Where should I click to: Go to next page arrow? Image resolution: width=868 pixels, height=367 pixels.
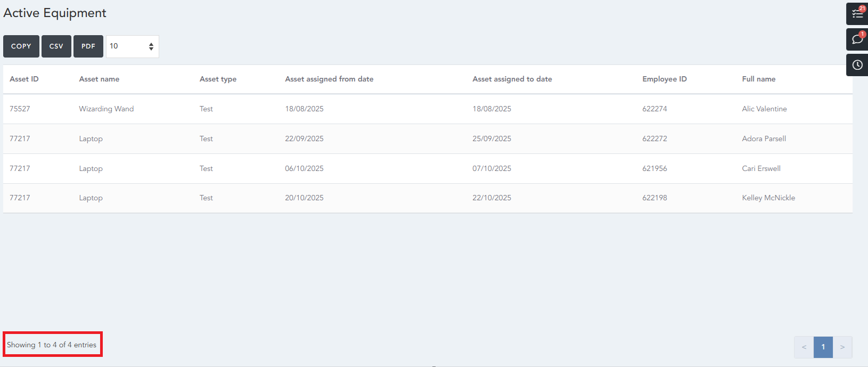click(x=842, y=347)
